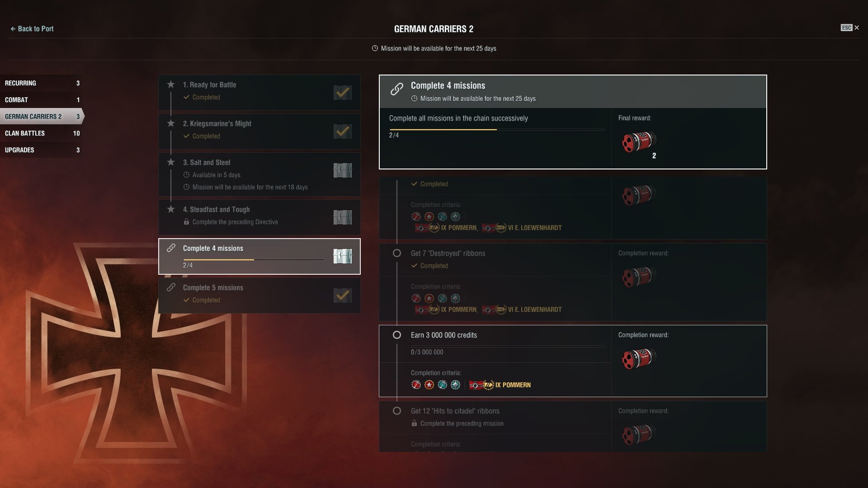
Task: Open the Combat missions category
Action: coord(42,100)
